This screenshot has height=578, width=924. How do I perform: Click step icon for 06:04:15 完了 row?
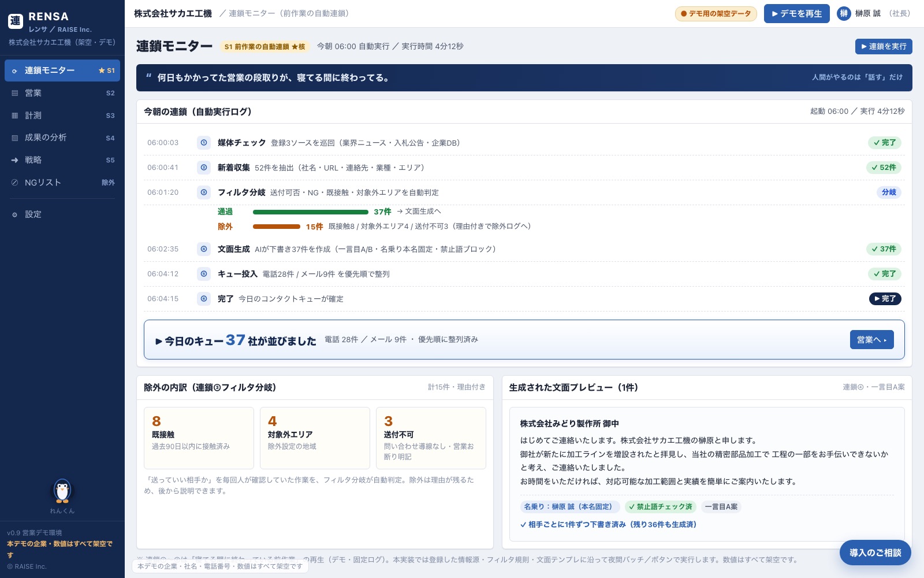(x=204, y=299)
